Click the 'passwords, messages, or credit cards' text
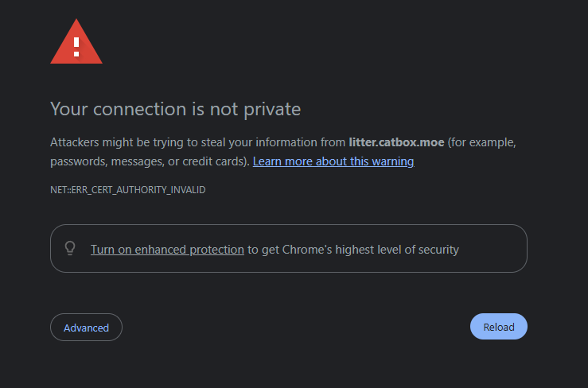 pos(149,161)
